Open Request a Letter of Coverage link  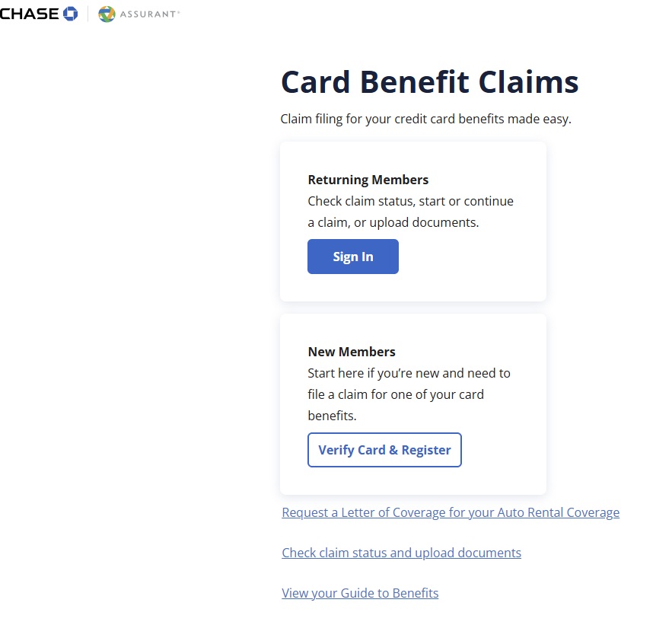451,512
